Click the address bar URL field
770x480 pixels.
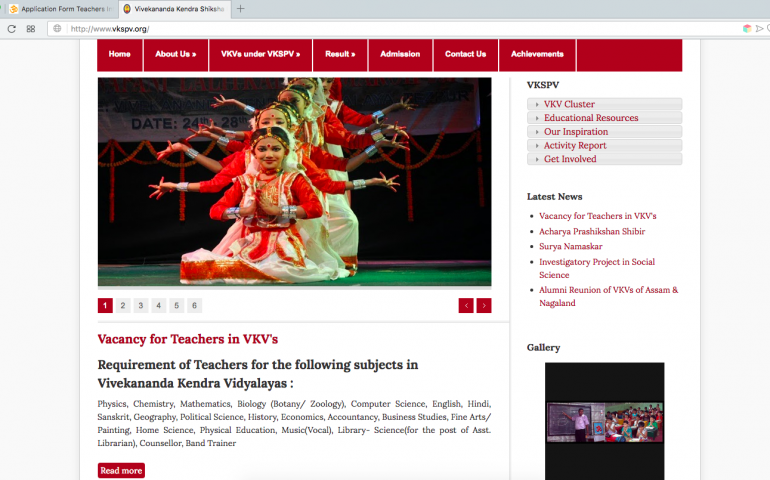coord(393,28)
